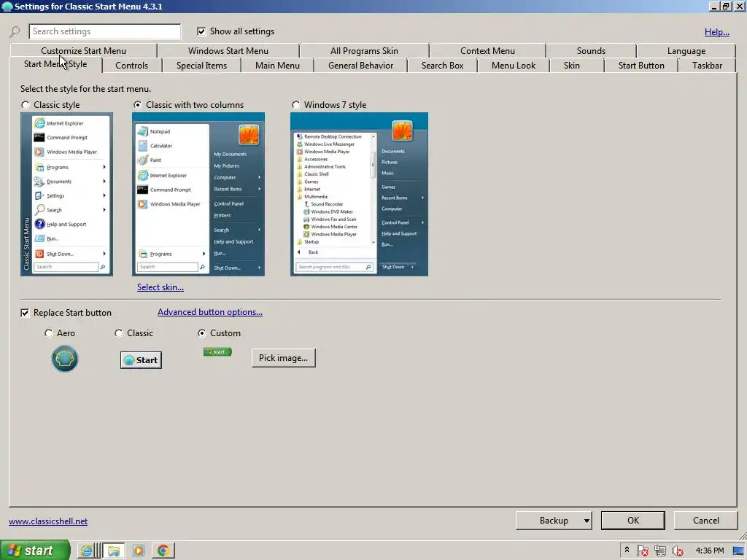Go to the Main Menu tab
Screen dimensions: 747x560
click(x=278, y=66)
